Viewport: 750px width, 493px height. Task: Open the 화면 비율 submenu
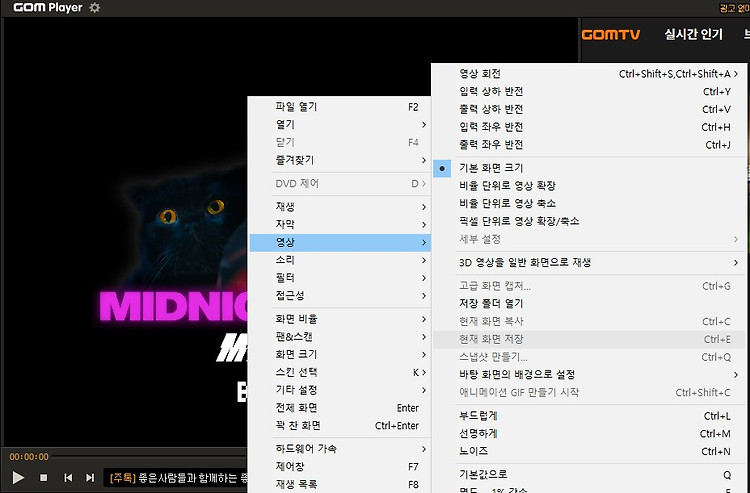(x=340, y=319)
